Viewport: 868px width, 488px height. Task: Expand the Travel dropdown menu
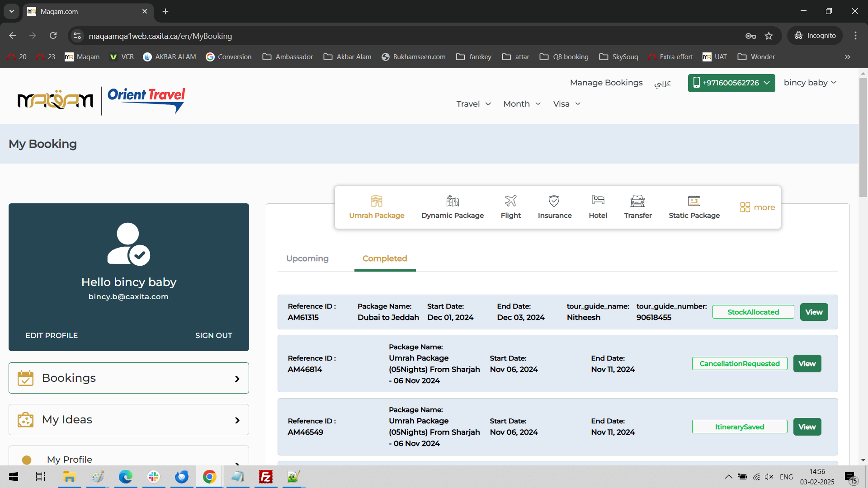click(x=473, y=104)
